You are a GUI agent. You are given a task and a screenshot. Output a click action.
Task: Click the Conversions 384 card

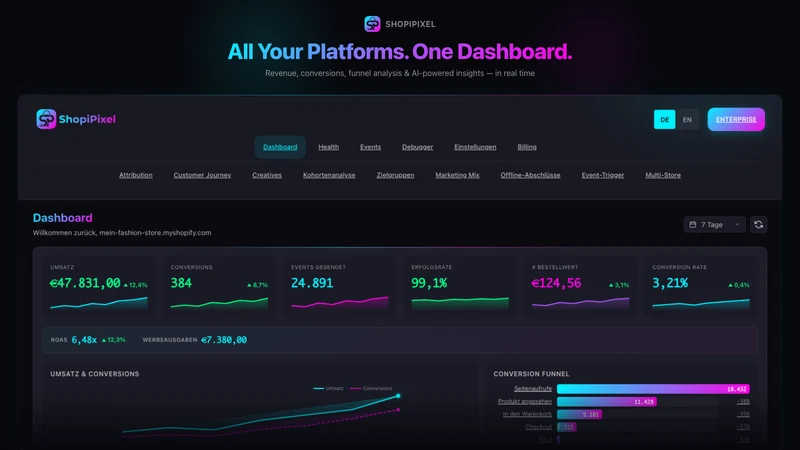coord(219,286)
